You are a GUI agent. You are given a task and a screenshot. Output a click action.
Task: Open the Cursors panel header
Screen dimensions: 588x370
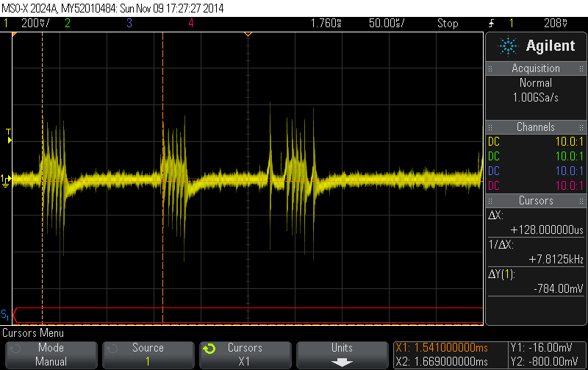coord(536,200)
